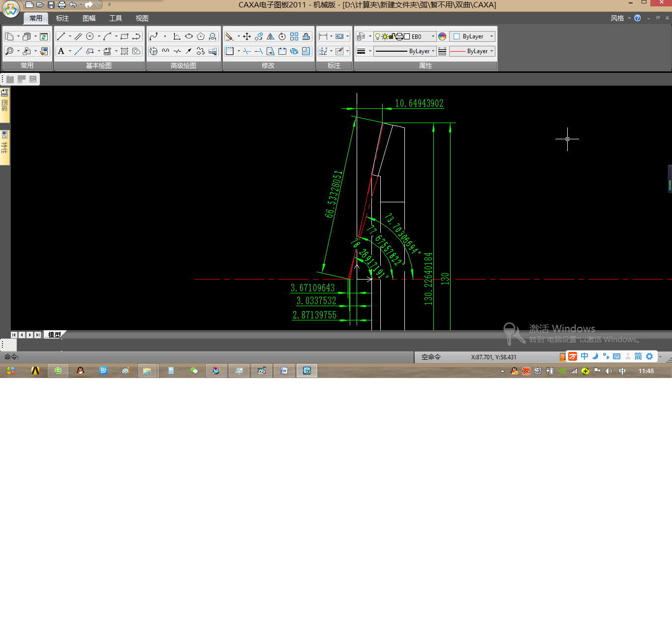Expand the EB0 layer dropdown

point(433,36)
